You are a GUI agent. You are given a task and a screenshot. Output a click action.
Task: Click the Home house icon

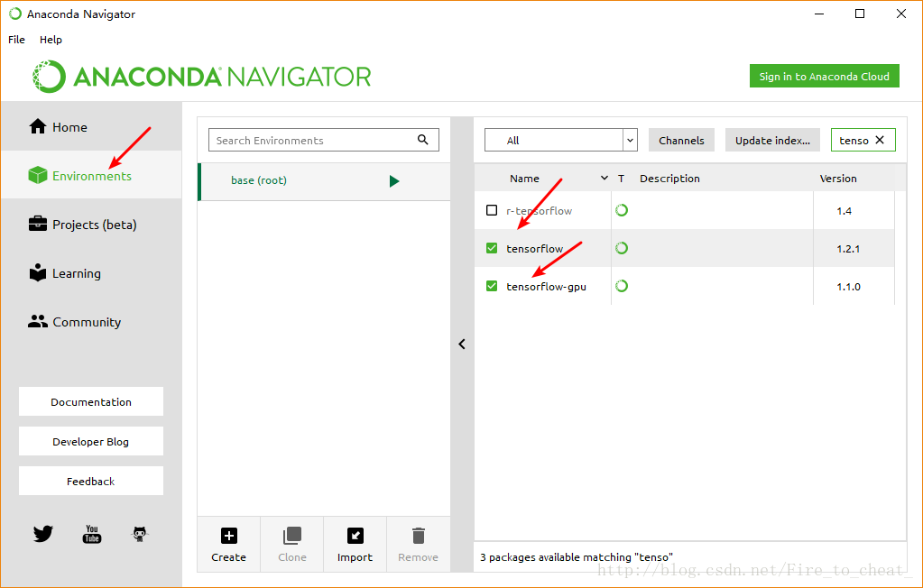(x=38, y=126)
